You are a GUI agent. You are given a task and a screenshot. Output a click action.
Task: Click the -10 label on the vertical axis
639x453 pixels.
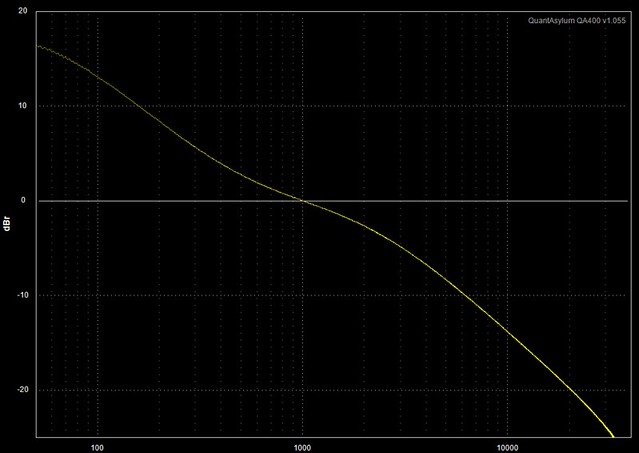pyautogui.click(x=20, y=295)
